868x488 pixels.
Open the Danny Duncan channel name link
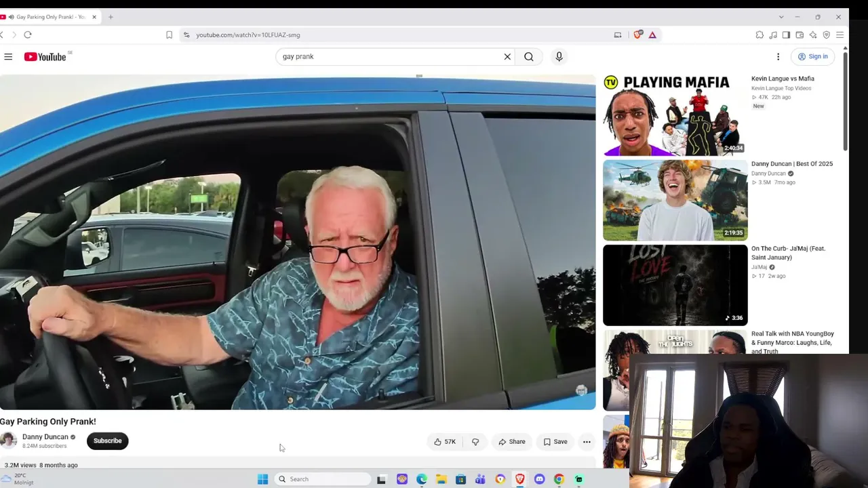(x=45, y=437)
